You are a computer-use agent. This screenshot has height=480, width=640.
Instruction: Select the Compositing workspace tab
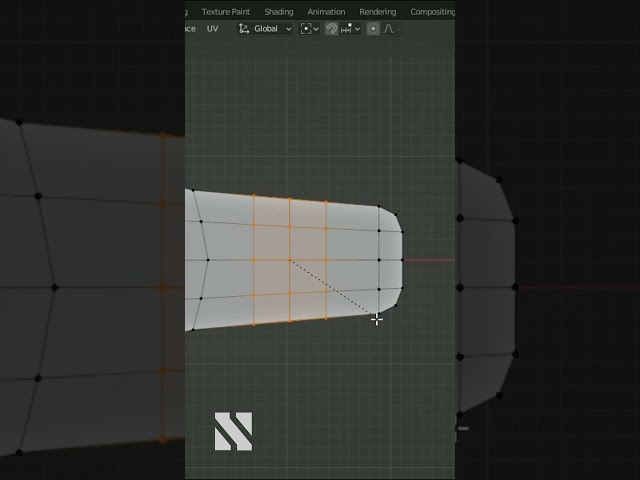(x=432, y=12)
